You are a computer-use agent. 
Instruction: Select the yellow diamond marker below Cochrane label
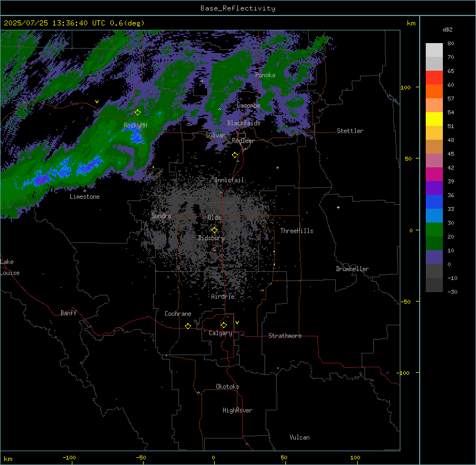(188, 326)
